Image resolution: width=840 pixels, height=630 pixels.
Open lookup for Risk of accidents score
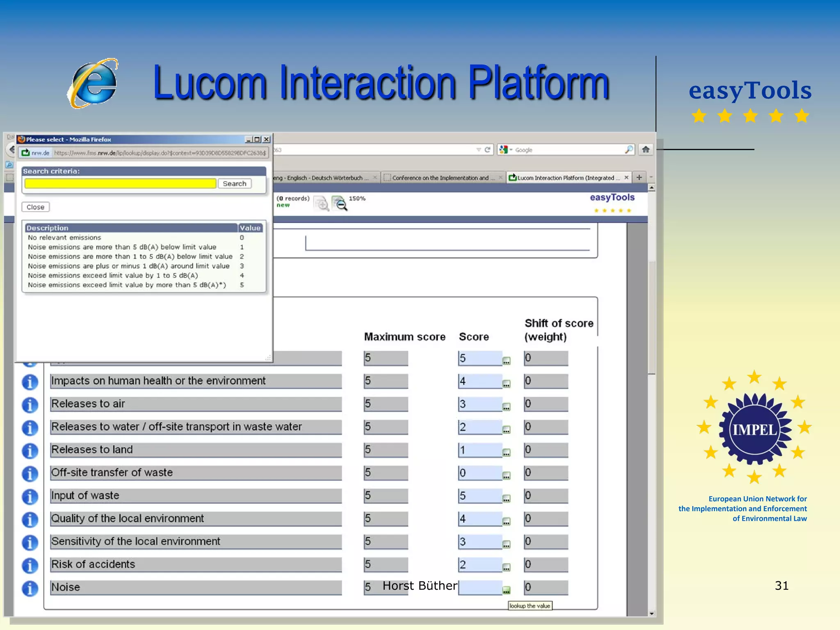507,568
